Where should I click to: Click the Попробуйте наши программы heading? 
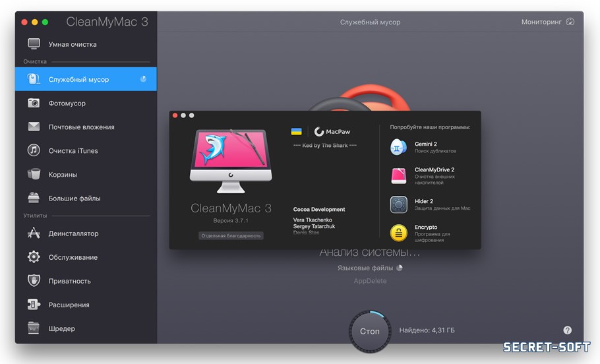click(430, 127)
